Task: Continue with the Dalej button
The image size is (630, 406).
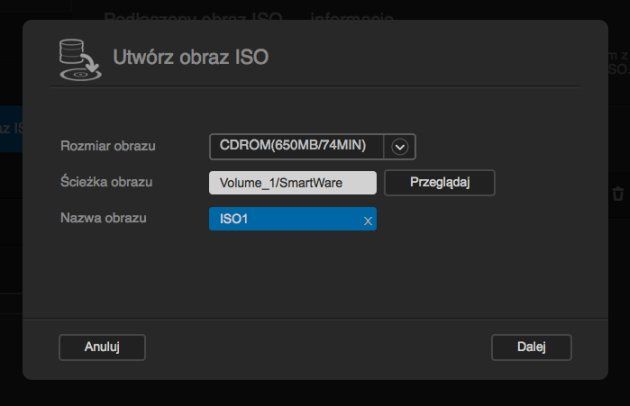Action: [531, 347]
